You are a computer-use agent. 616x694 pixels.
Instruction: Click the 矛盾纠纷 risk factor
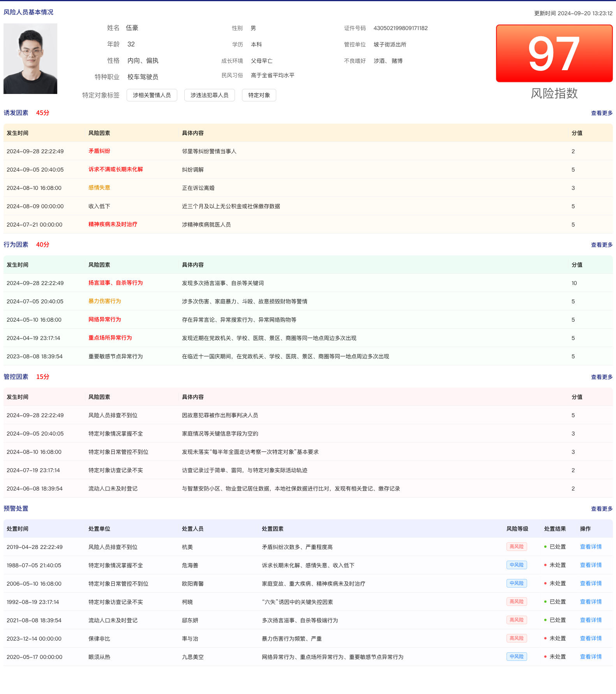[x=99, y=151]
